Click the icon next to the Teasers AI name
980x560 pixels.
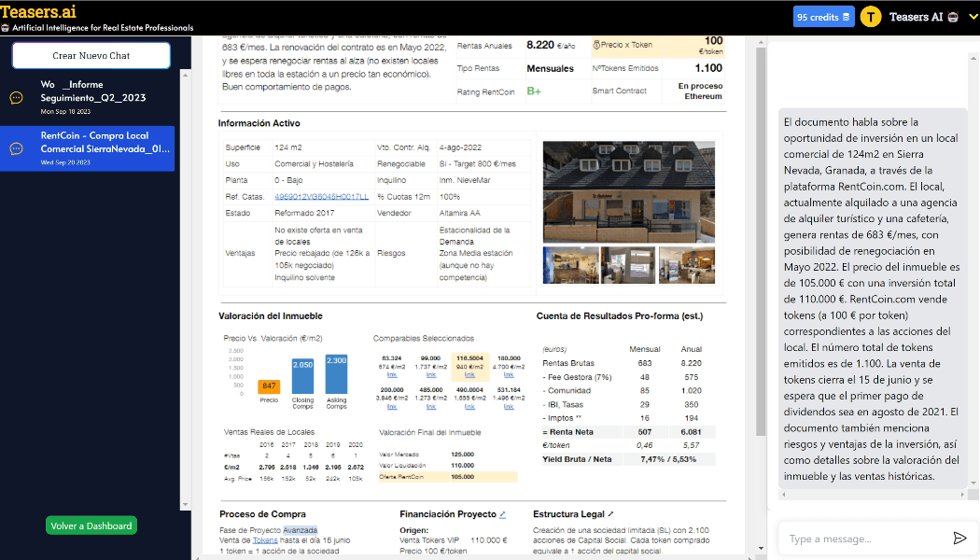click(953, 17)
